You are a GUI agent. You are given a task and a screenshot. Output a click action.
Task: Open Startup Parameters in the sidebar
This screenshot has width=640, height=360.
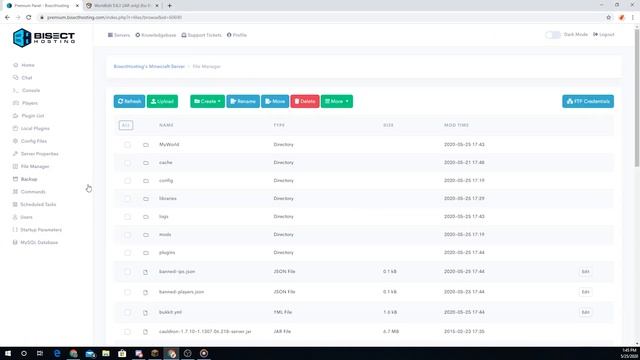(37, 230)
